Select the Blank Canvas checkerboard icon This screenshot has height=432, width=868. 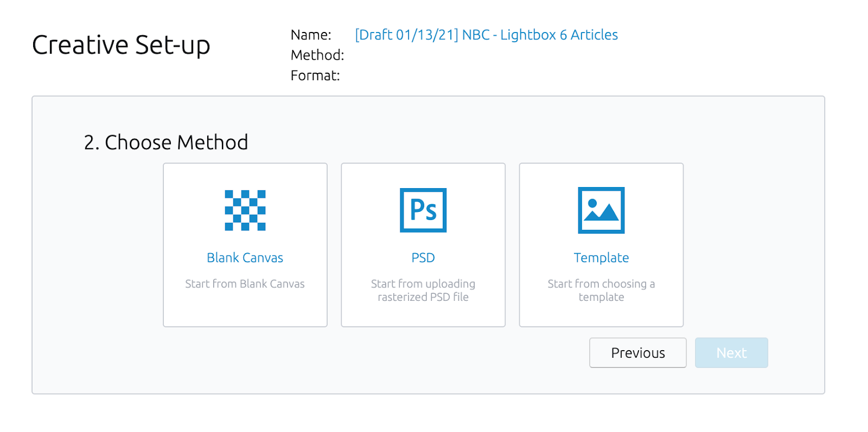pyautogui.click(x=245, y=210)
